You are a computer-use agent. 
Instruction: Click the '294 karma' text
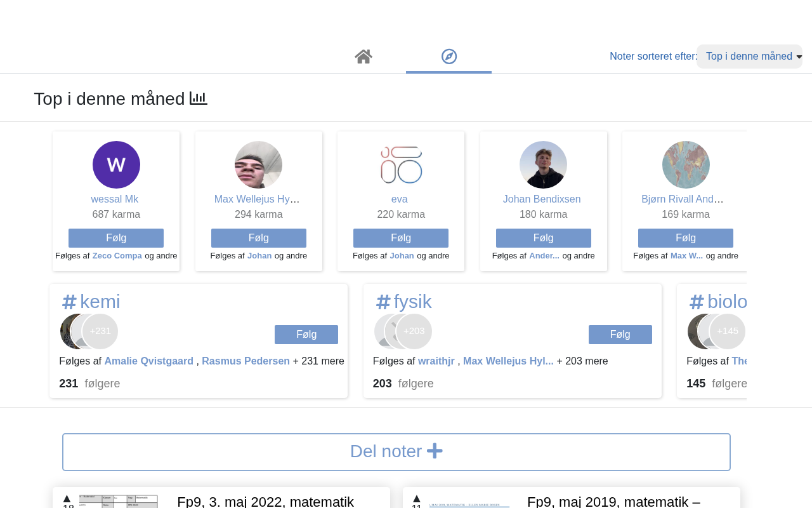(x=259, y=215)
